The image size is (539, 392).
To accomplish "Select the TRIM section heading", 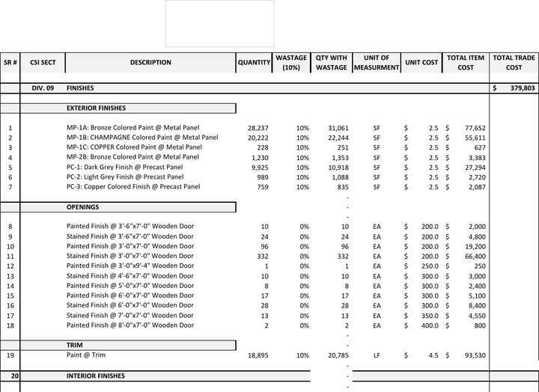I will click(75, 346).
